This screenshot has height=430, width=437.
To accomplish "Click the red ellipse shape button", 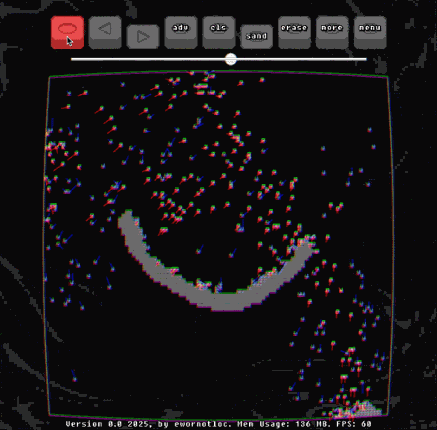I will 67,32.
